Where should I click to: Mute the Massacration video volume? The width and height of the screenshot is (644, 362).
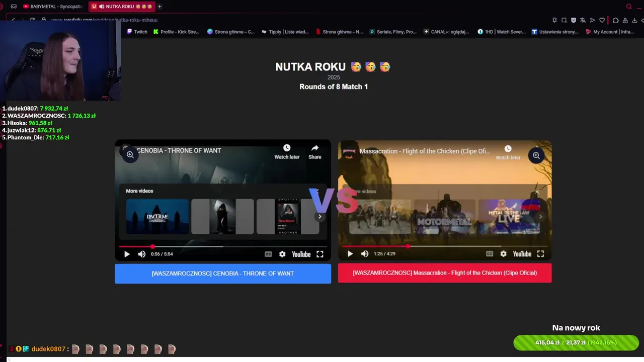pyautogui.click(x=365, y=254)
